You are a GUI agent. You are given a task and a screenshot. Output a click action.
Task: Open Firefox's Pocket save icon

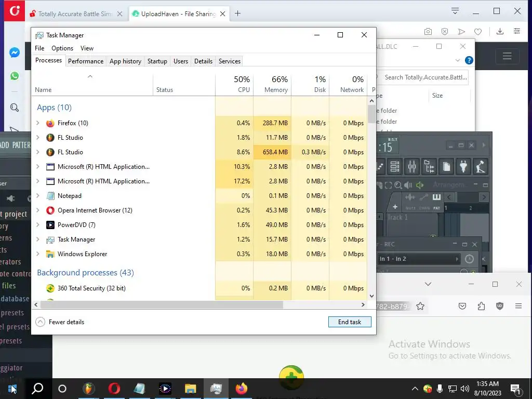pos(462,307)
